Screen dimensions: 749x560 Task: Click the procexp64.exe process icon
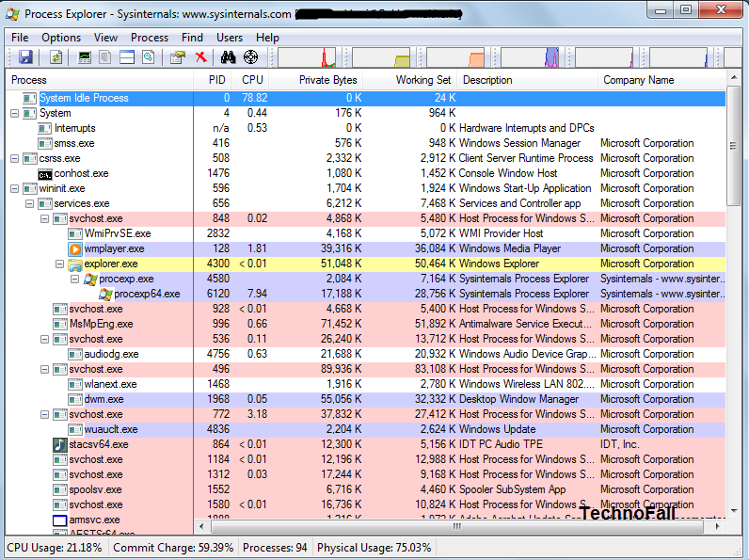[x=105, y=295]
